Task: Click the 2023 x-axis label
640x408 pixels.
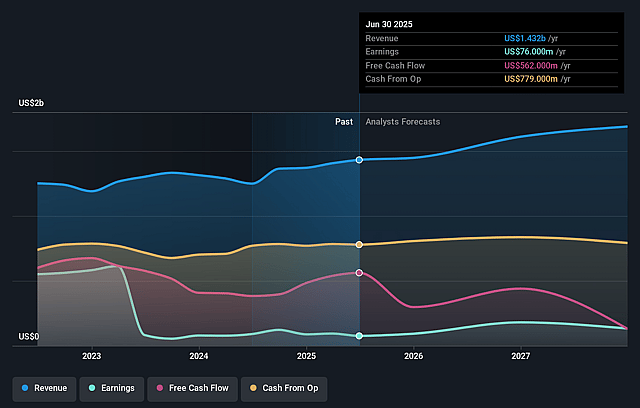Action: [x=91, y=356]
